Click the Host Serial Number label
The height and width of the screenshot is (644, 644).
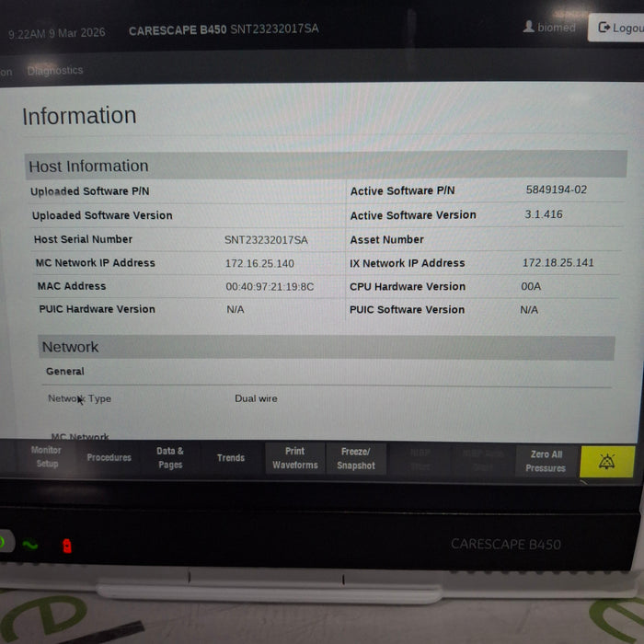(x=83, y=239)
